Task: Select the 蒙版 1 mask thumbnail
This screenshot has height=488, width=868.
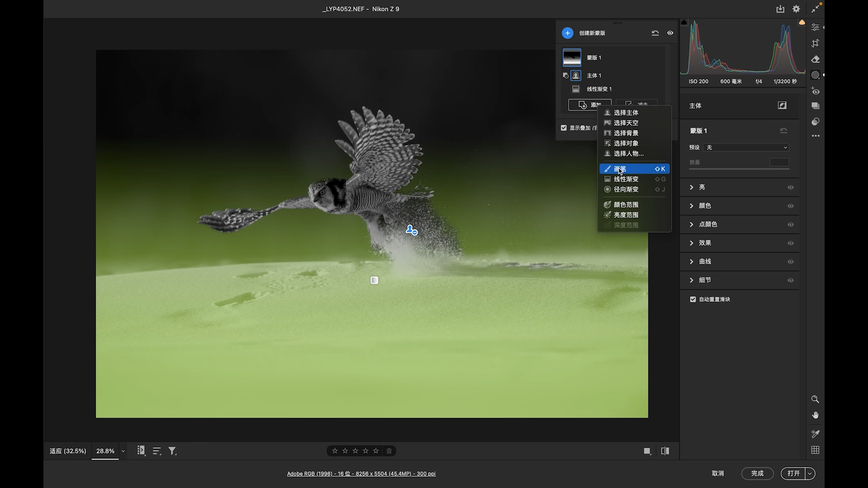Action: tap(572, 57)
